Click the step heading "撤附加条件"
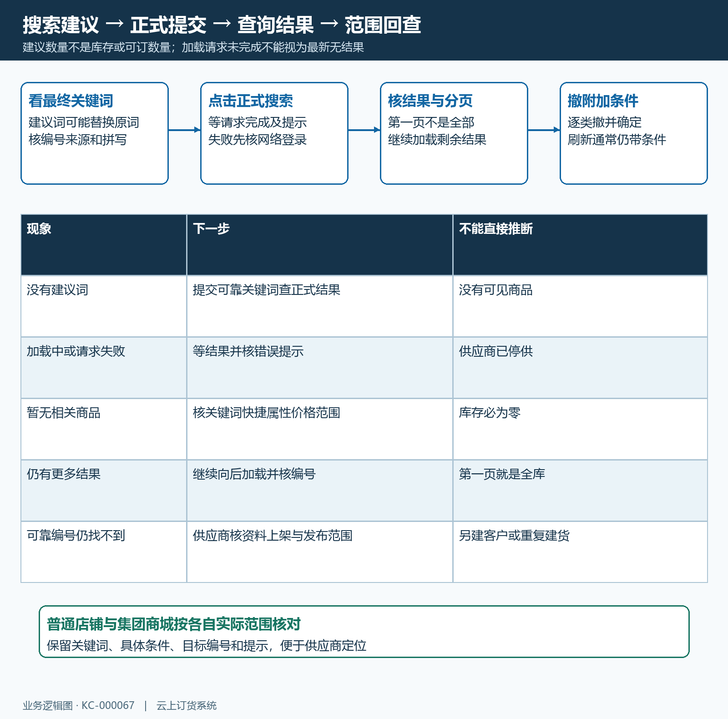 [x=602, y=101]
